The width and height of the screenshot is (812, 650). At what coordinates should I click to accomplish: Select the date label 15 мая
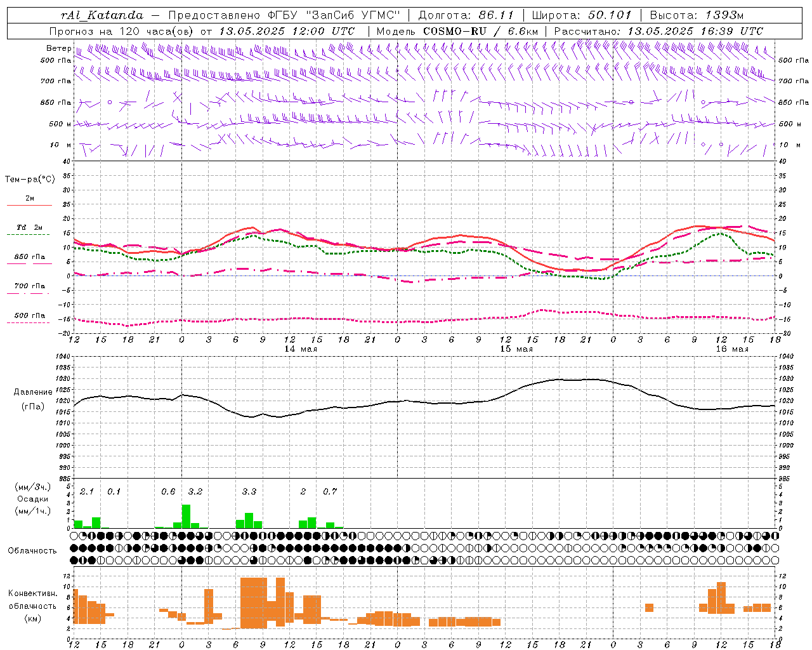516,349
